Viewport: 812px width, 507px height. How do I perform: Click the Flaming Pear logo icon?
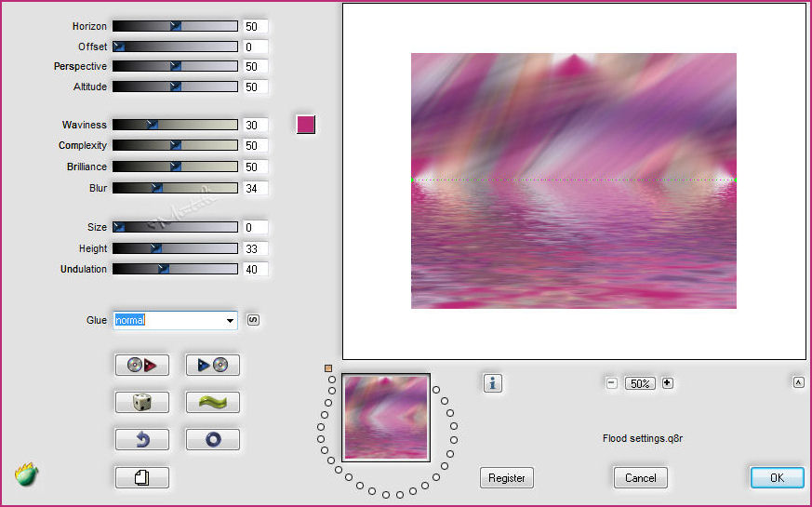click(x=25, y=474)
